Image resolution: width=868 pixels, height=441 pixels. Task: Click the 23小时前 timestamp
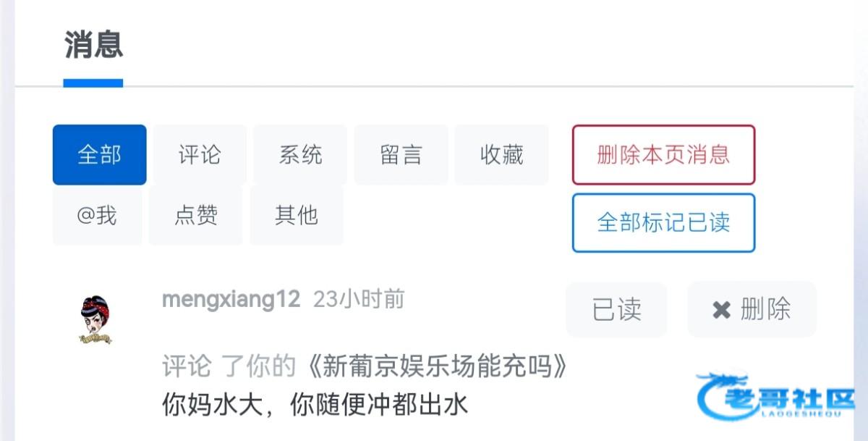359,300
